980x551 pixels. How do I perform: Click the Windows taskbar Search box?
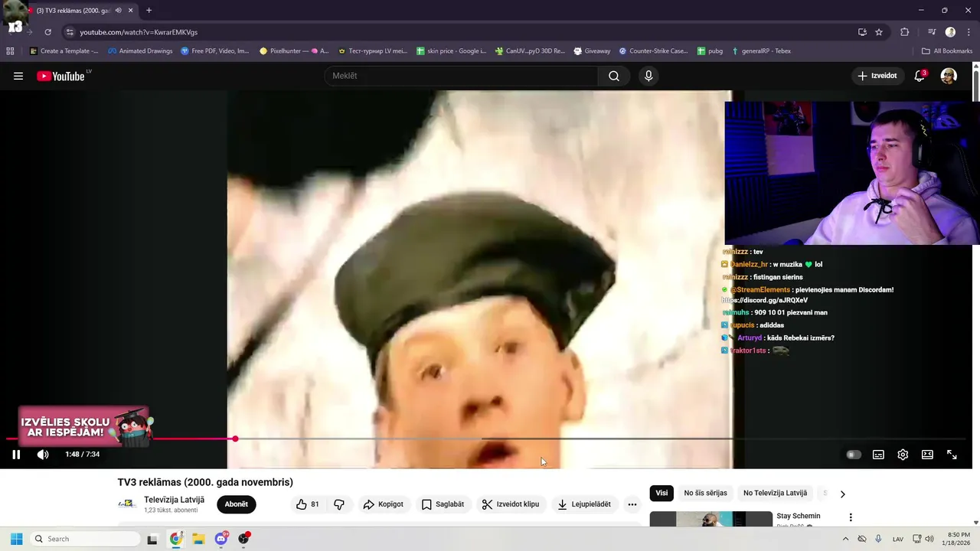click(84, 539)
